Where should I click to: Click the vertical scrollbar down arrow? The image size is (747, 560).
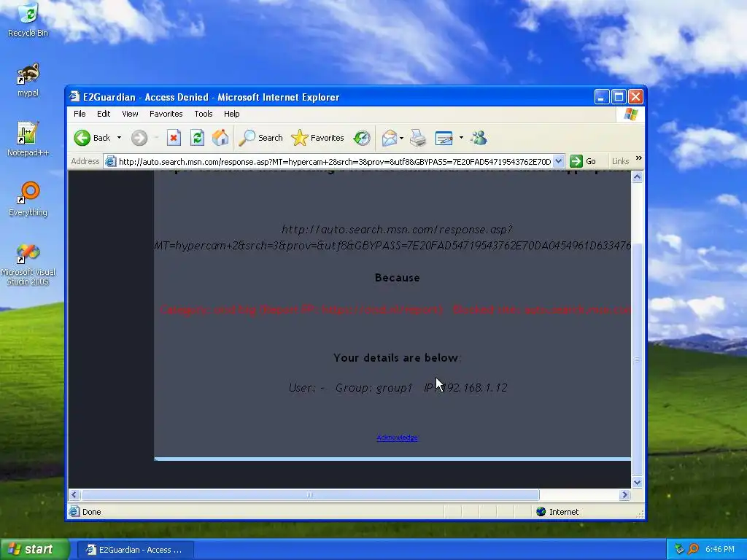click(637, 483)
